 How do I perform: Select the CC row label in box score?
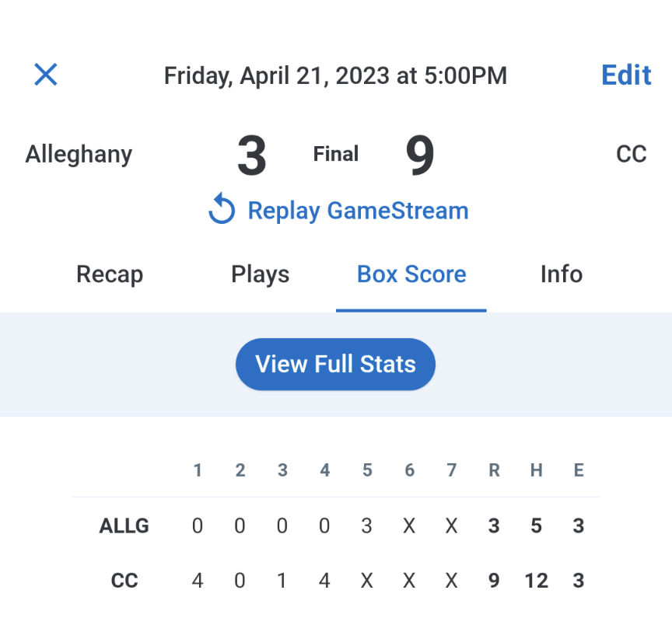[125, 581]
